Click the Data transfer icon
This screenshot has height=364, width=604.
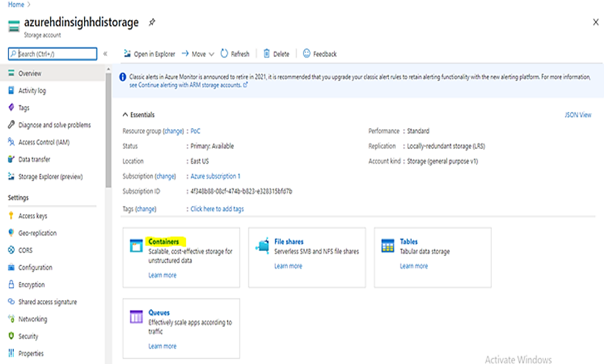coord(11,159)
